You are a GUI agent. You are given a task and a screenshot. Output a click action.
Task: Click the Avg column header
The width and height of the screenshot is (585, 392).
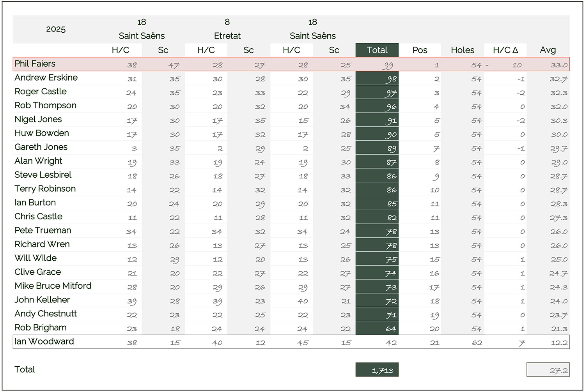pos(548,50)
